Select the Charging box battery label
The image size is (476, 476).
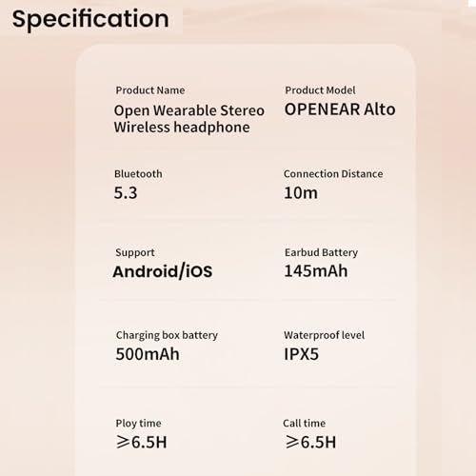click(x=167, y=335)
